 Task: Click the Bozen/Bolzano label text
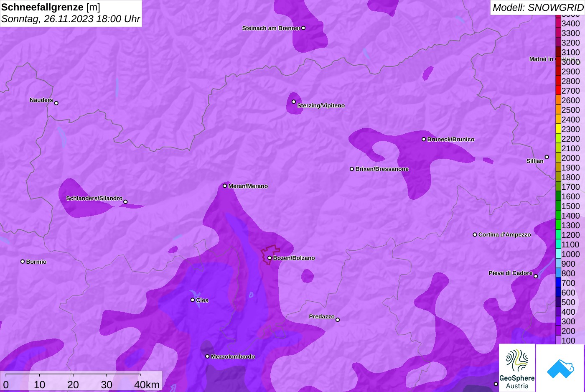pyautogui.click(x=294, y=258)
